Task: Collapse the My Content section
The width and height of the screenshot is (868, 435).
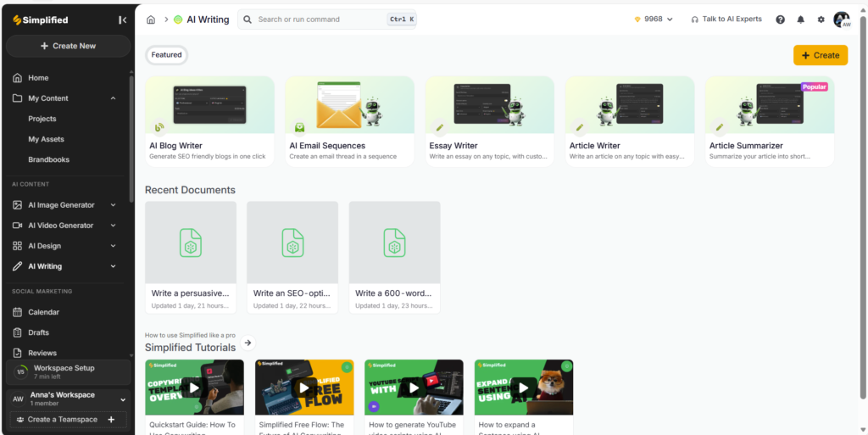Action: point(114,98)
